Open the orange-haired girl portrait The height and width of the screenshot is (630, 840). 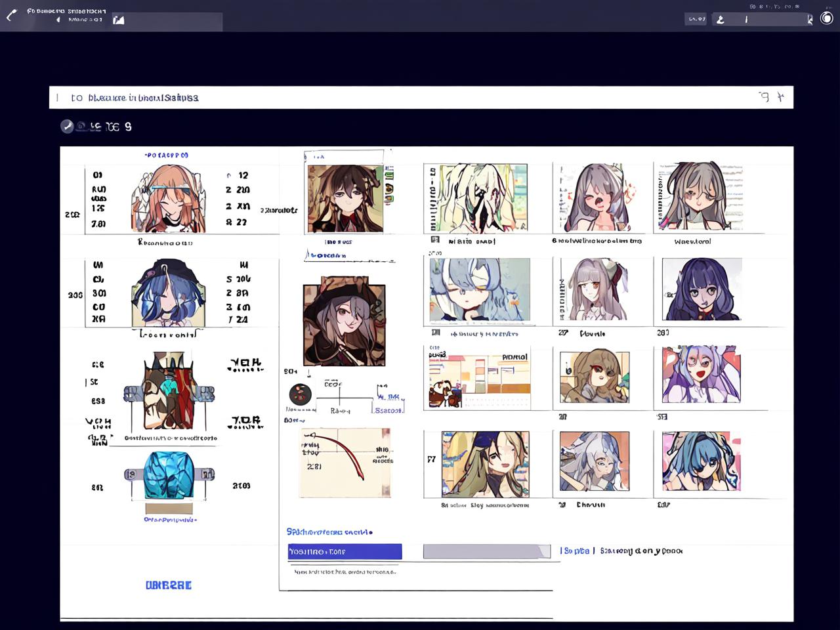point(169,198)
